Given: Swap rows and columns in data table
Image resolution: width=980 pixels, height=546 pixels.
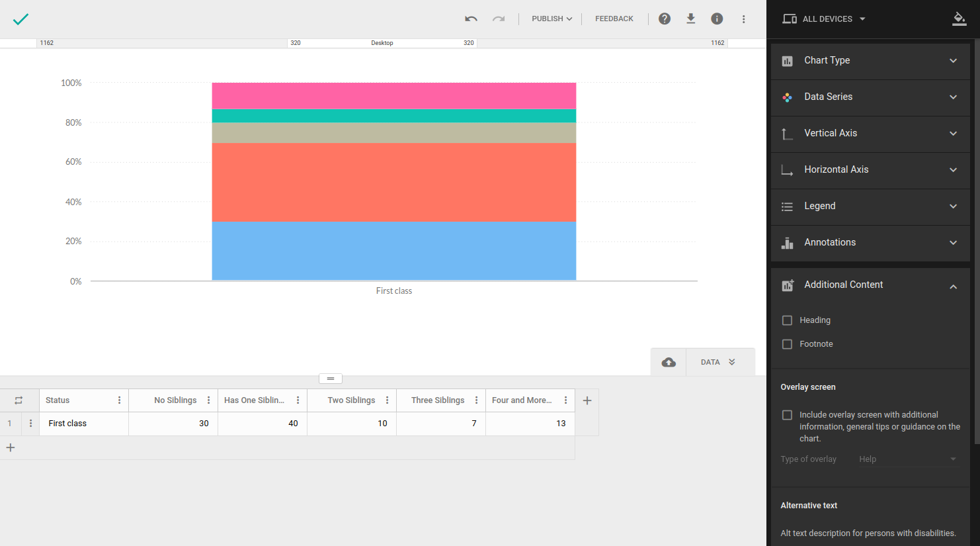Looking at the screenshot, I should 19,400.
